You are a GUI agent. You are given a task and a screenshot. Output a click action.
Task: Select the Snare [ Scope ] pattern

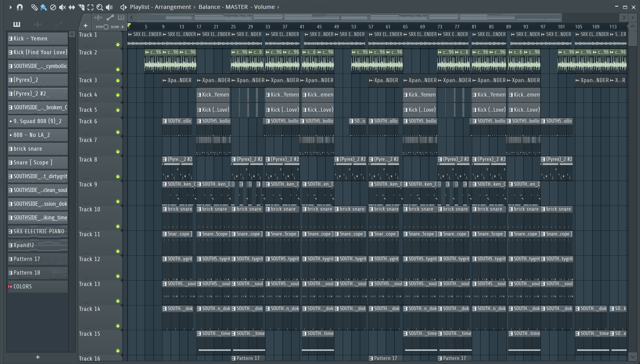(38, 162)
